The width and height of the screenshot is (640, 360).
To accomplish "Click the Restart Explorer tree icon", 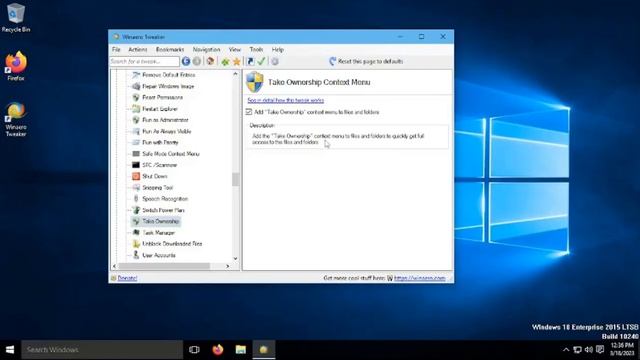I will (x=136, y=109).
